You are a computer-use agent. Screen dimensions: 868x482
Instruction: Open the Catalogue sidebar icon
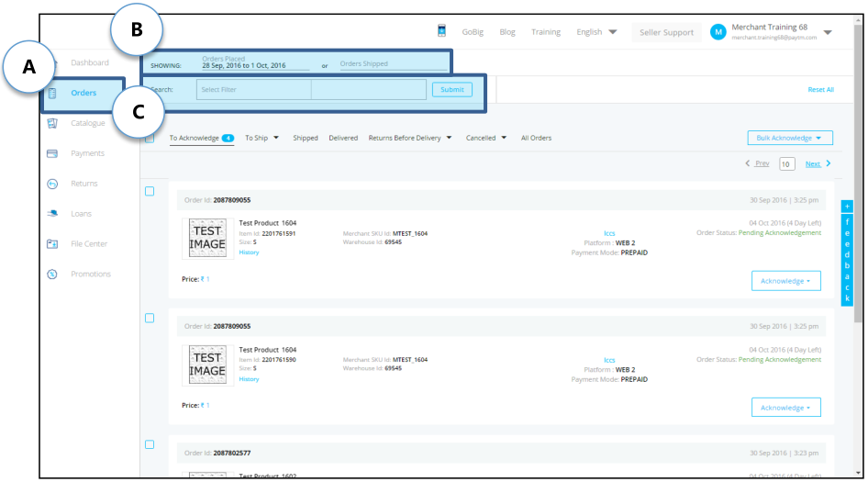(52, 123)
